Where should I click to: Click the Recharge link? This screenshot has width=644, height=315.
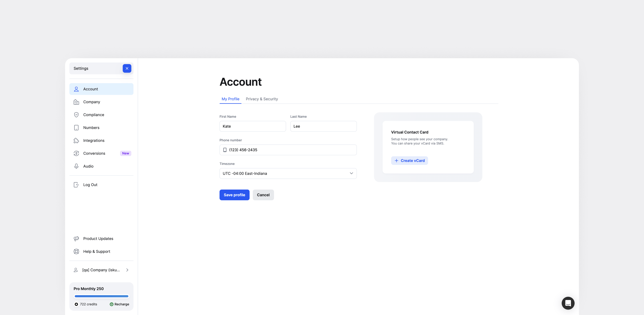120,304
